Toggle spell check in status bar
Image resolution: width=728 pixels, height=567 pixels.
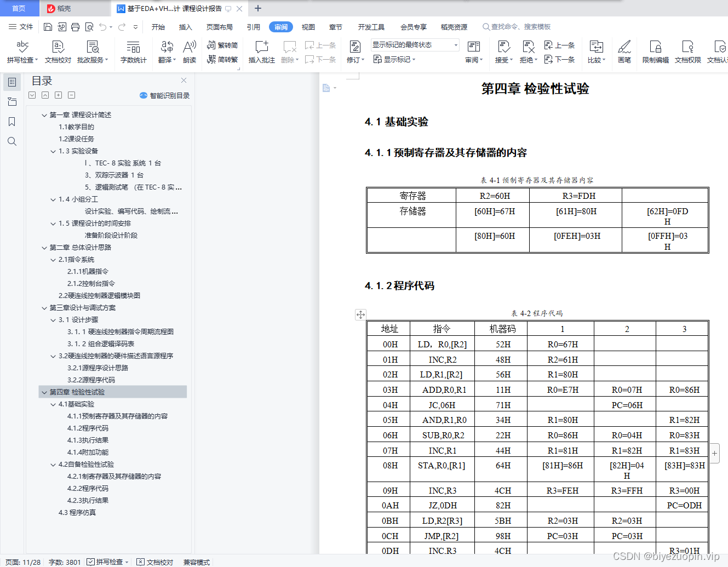[108, 562]
